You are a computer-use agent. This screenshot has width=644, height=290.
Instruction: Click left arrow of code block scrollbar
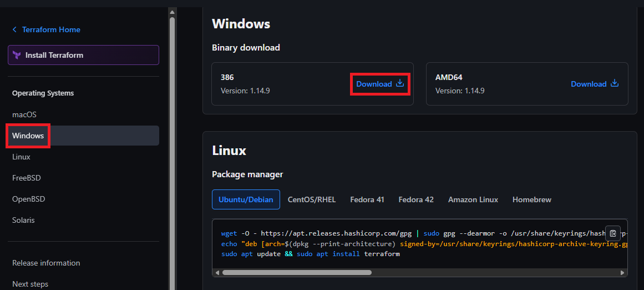tap(217, 273)
